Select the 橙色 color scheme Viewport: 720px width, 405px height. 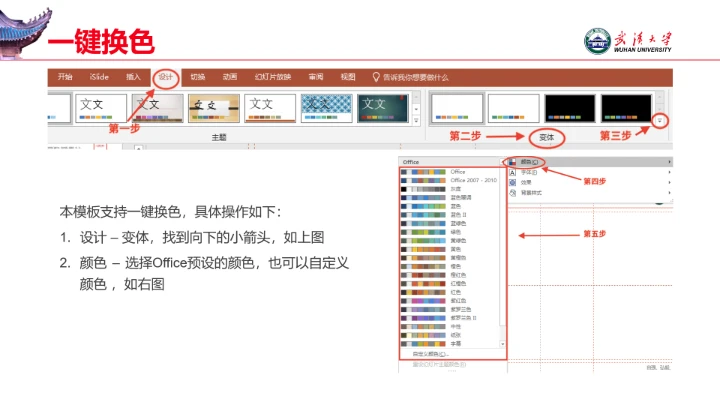pyautogui.click(x=449, y=266)
